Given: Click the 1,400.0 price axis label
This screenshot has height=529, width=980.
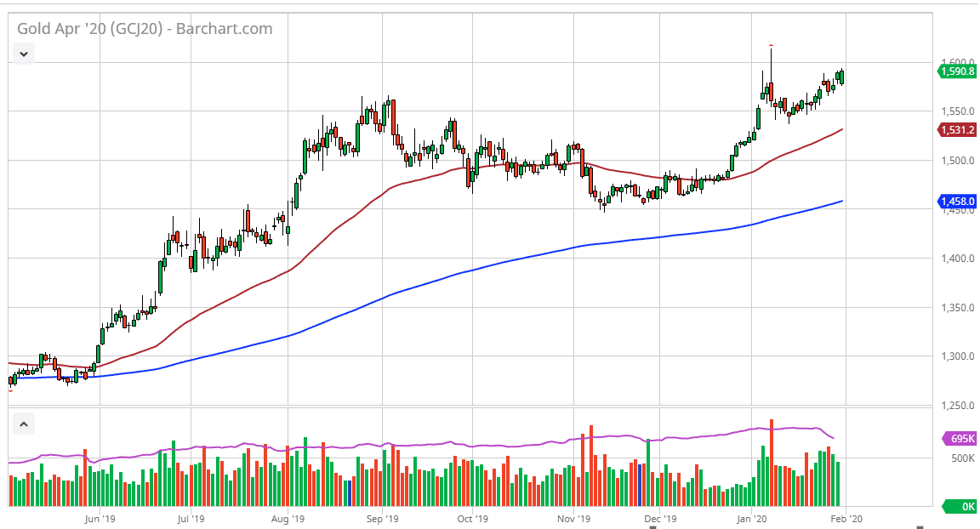Looking at the screenshot, I should 958,259.
